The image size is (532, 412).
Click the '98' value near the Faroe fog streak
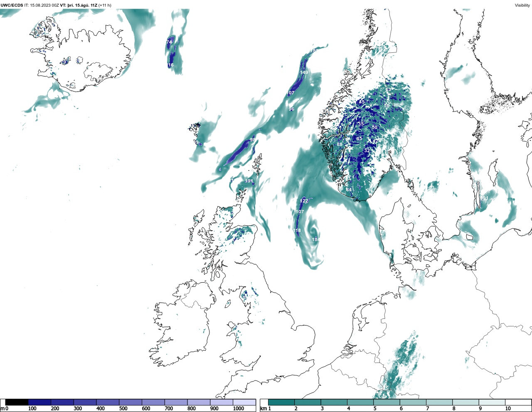tap(252, 140)
